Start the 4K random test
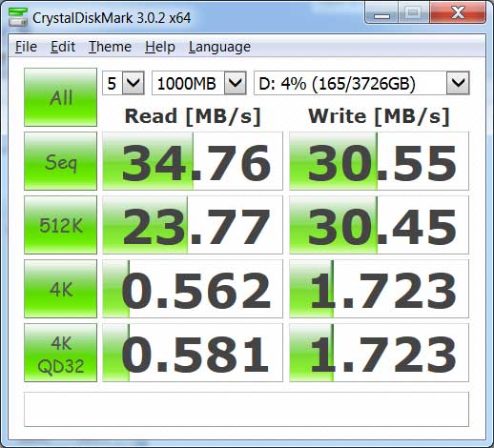Viewport: 494px width, 448px height. [60, 289]
